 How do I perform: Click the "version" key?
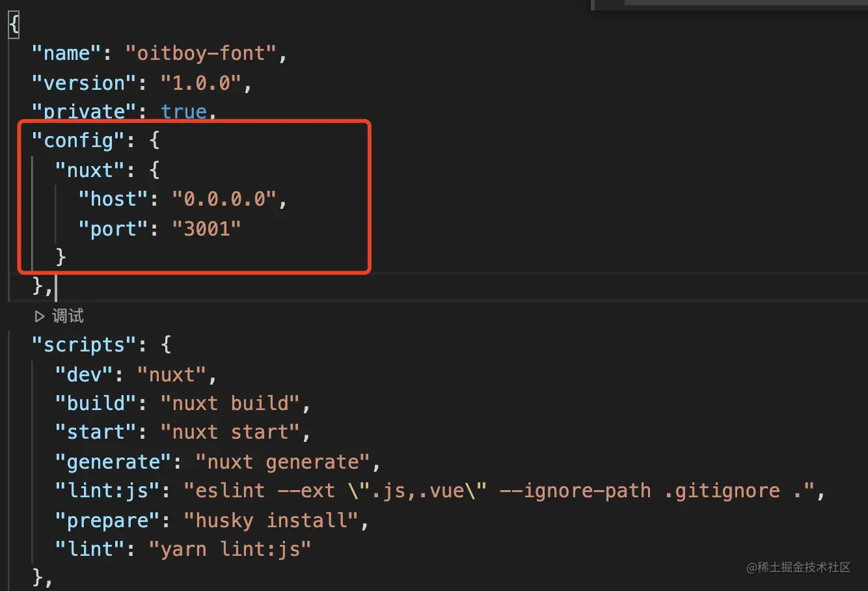pos(85,83)
